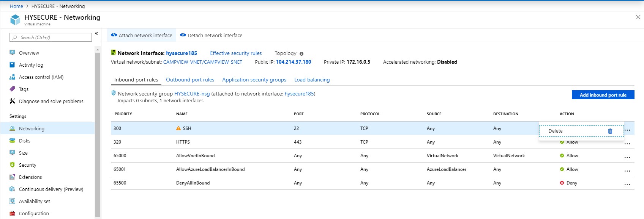The image size is (644, 219).
Task: Go to Home breadcrumb
Action: coord(16,6)
